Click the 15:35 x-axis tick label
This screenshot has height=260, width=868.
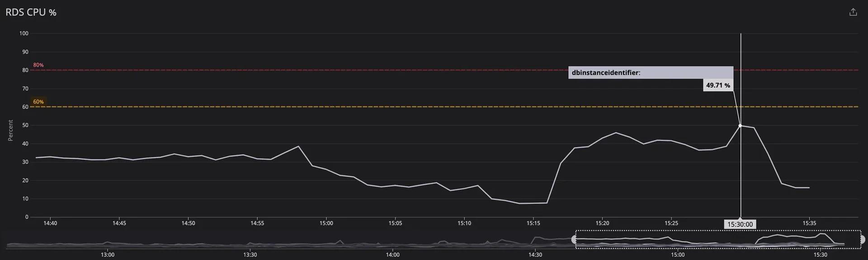click(809, 223)
